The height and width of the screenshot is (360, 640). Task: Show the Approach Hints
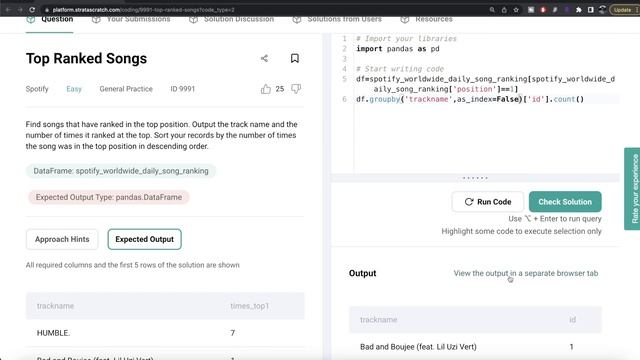62,239
